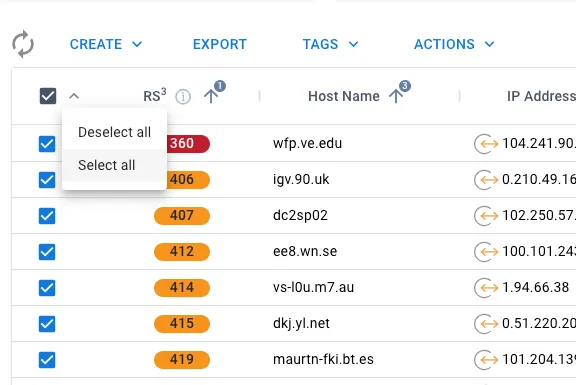Click the EXPORT button
The height and width of the screenshot is (385, 576).
[220, 44]
